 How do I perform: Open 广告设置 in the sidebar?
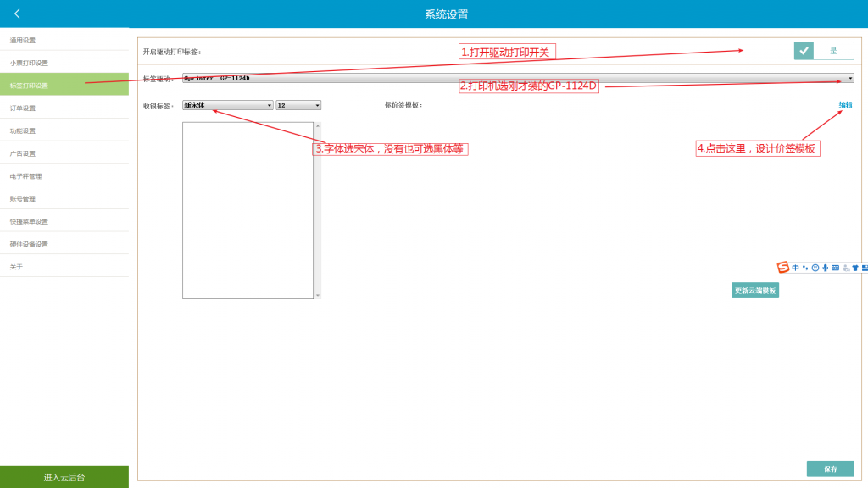64,153
